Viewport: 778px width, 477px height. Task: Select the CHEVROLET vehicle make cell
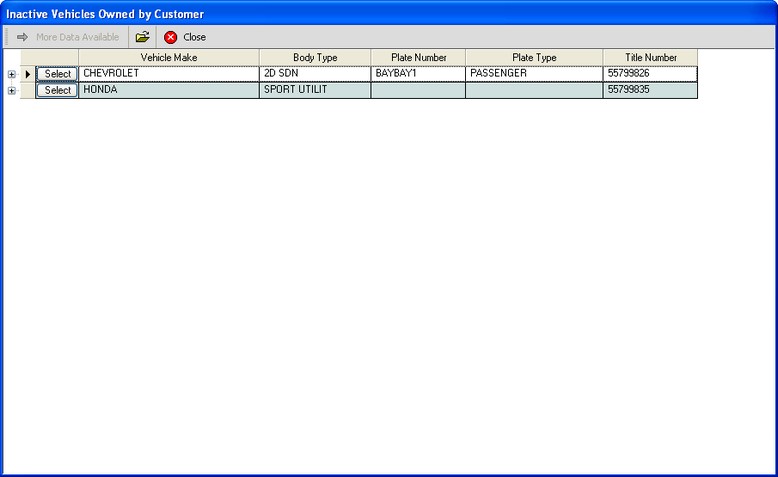point(168,74)
